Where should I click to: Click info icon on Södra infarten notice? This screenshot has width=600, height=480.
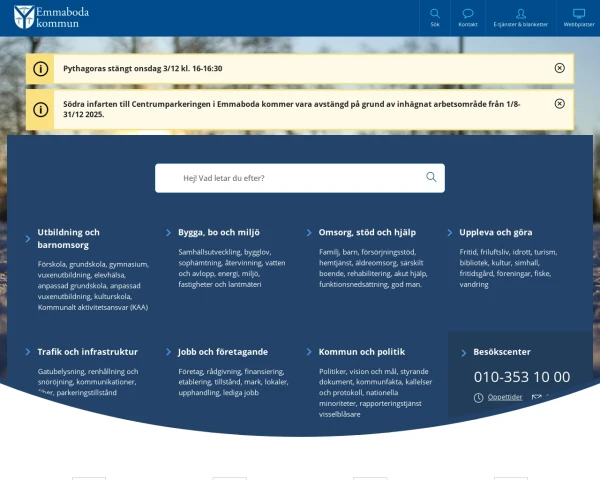click(41, 109)
